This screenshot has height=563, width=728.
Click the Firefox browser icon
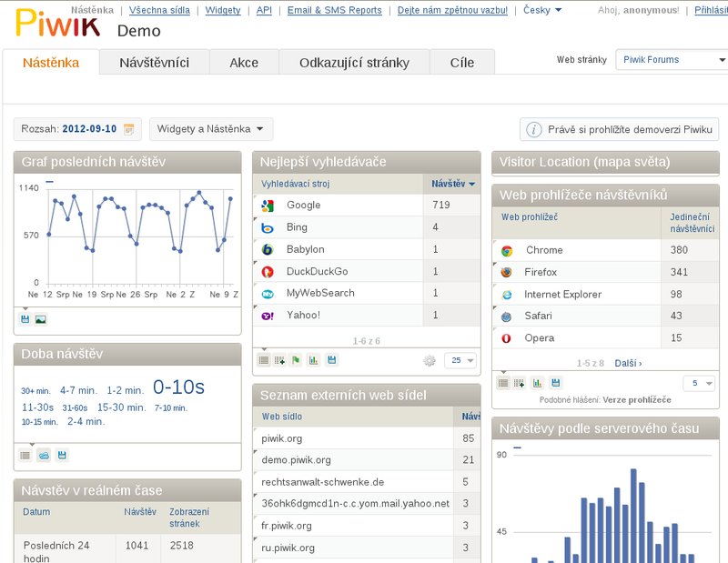pyautogui.click(x=507, y=273)
